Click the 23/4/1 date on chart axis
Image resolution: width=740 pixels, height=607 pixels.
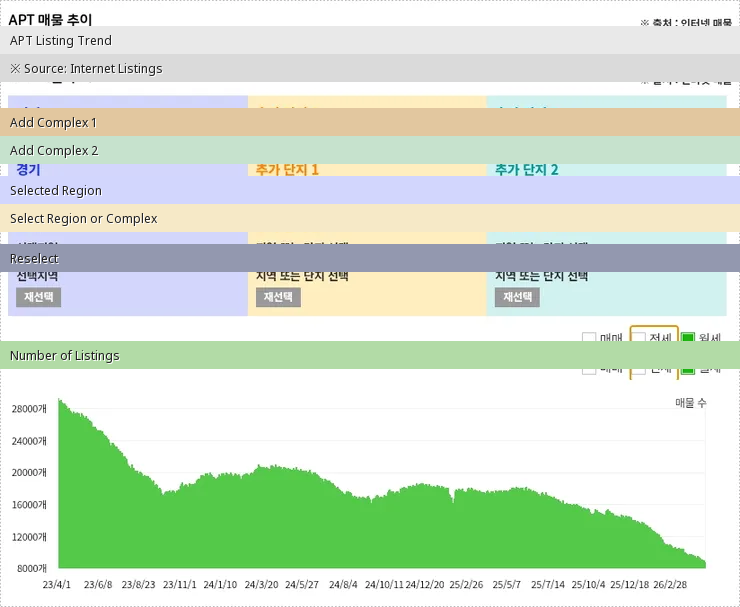(57, 584)
